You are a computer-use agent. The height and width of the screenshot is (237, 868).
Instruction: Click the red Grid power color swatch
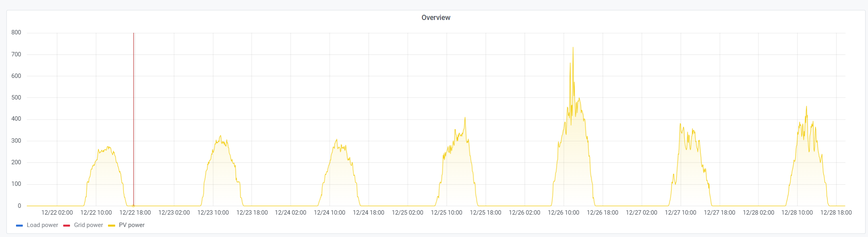[66, 225]
